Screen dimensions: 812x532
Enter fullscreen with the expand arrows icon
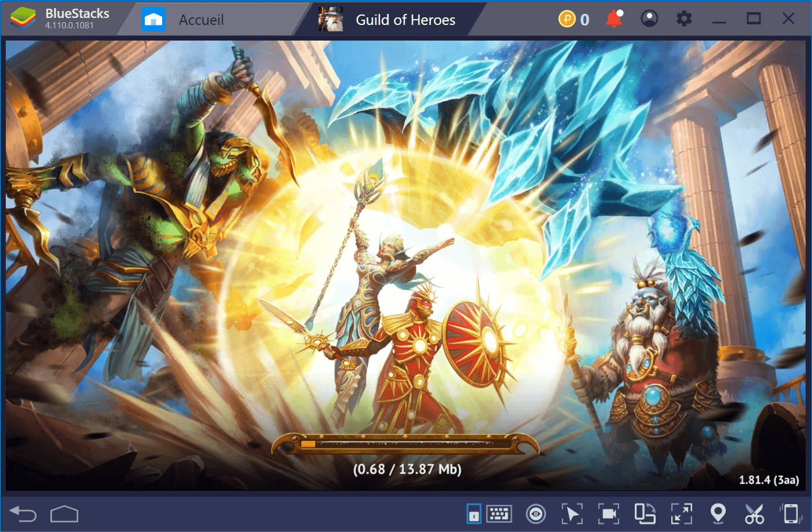[x=682, y=514]
